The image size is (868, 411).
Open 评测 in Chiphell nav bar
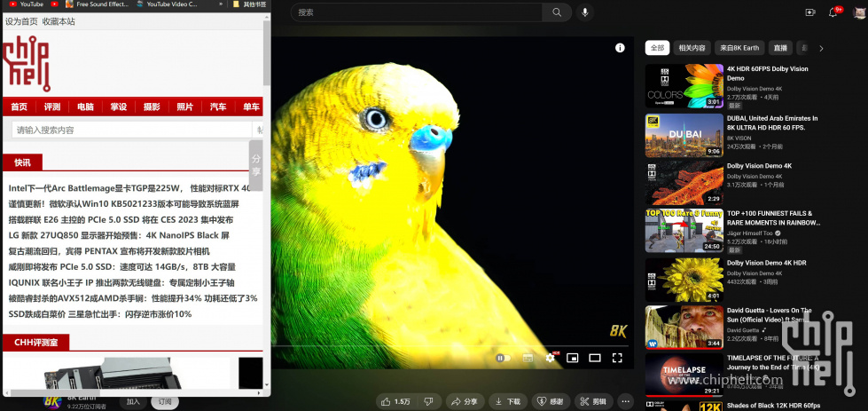(52, 107)
